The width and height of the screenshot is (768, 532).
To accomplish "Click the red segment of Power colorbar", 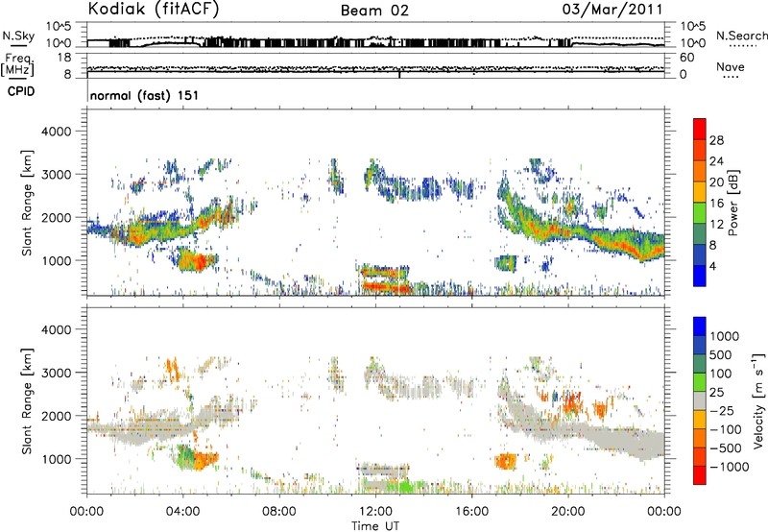I will click(700, 129).
